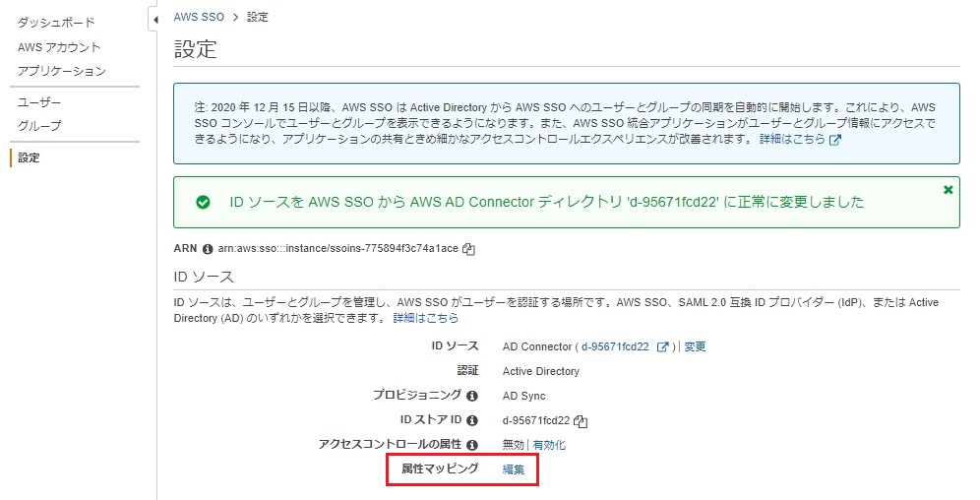Open グループ in sidebar

[39, 126]
